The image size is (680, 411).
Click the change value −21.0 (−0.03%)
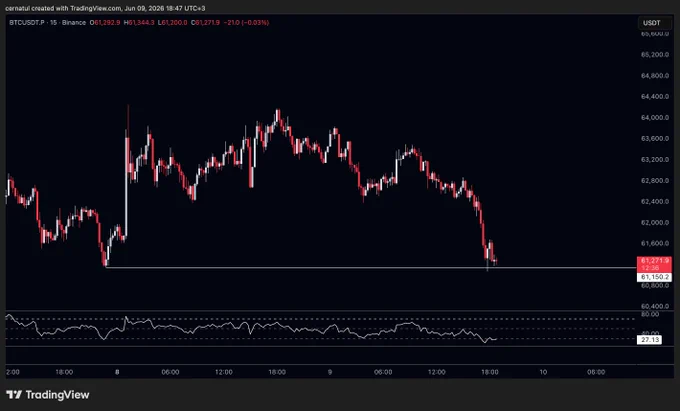(x=246, y=23)
